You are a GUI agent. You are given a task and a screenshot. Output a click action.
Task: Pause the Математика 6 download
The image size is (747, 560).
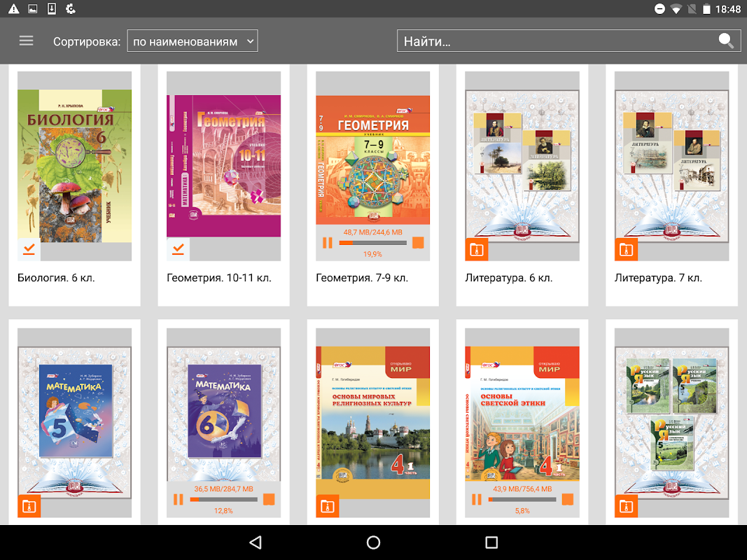pos(179,500)
